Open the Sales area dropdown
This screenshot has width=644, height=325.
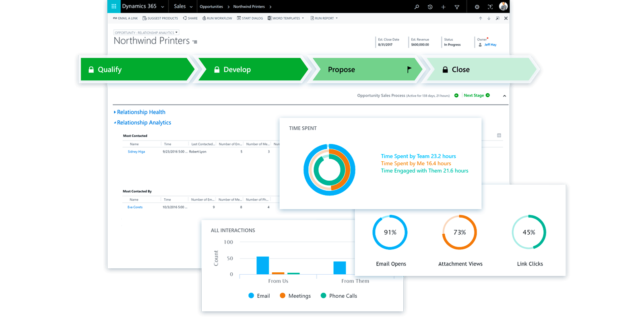tap(183, 6)
